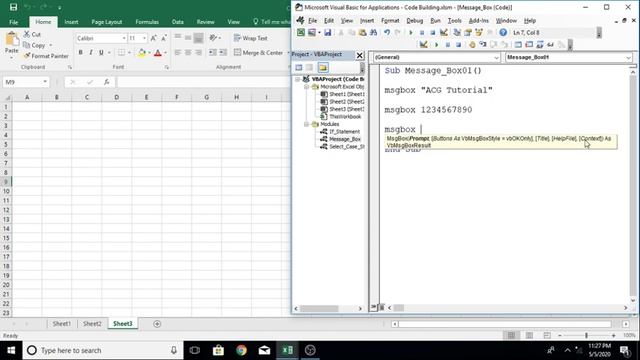Switch to the Page Layout tab in Excel
This screenshot has height=360, width=640.
click(107, 22)
